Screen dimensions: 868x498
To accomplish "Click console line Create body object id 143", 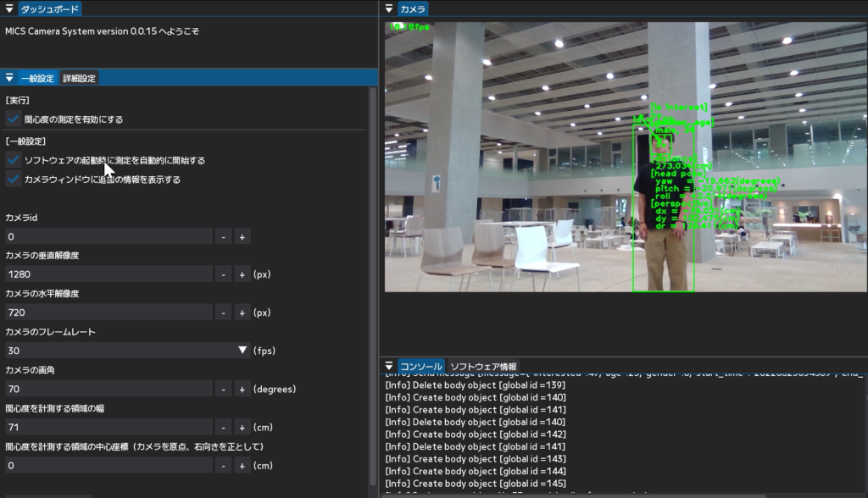I will tap(475, 459).
